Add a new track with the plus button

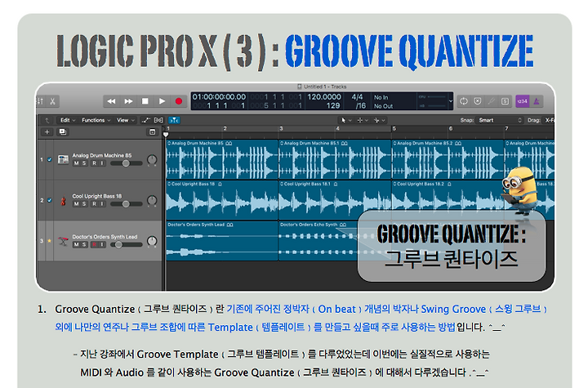47,132
